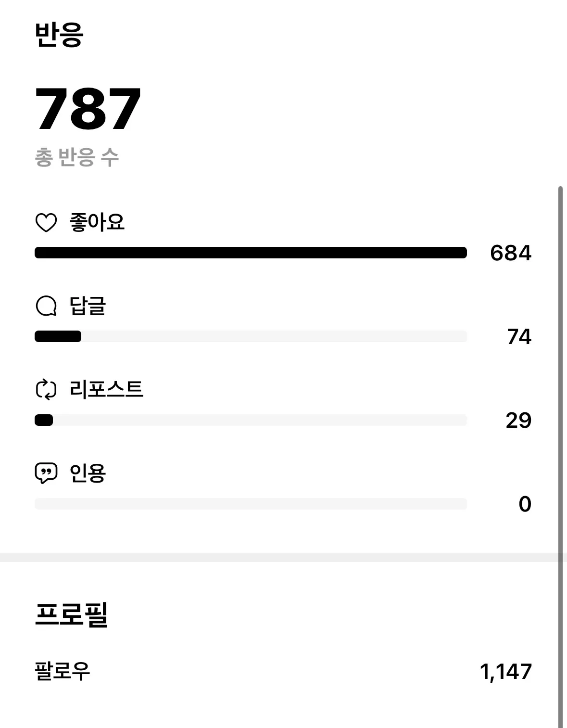Click the repost arrows icon
Image resolution: width=567 pixels, height=728 pixels.
46,390
